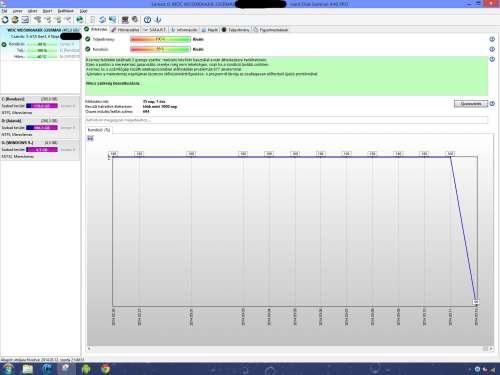Switch to the alerts tab with clock icon

point(271,30)
